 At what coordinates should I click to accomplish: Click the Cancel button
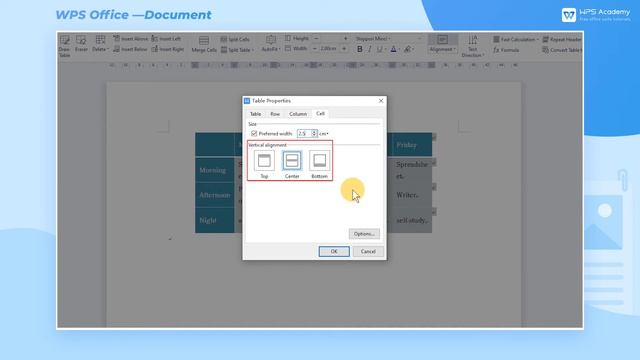(x=368, y=251)
